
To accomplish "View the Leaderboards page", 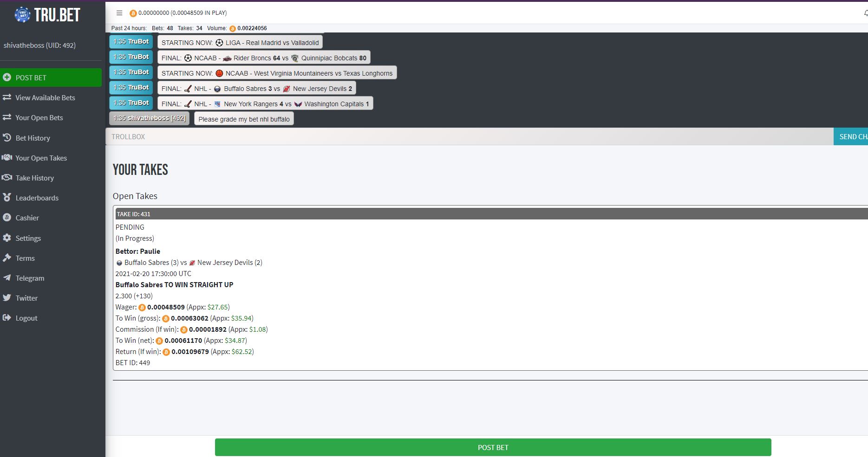I will coord(37,198).
